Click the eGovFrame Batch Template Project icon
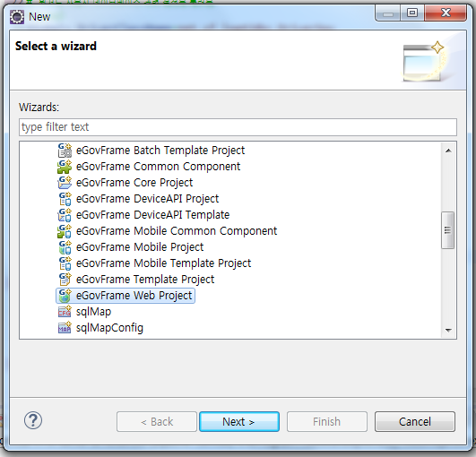The height and width of the screenshot is (457, 476). (65, 151)
